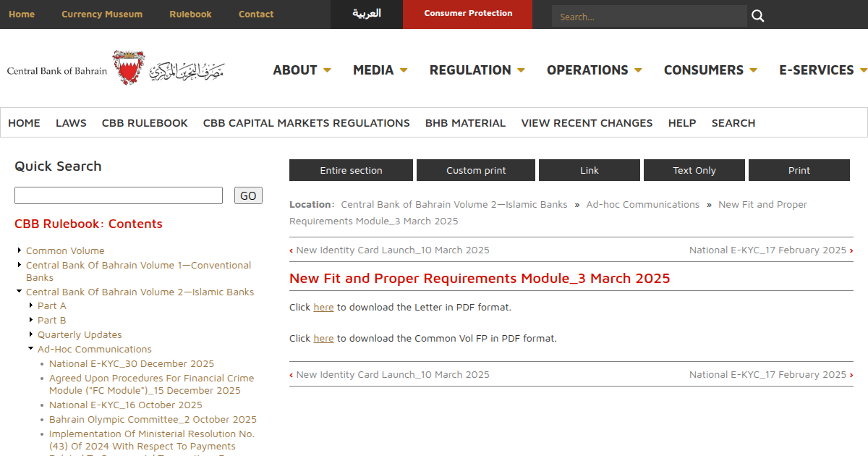
Task: Expand the Common Volume tree item
Action: point(19,250)
